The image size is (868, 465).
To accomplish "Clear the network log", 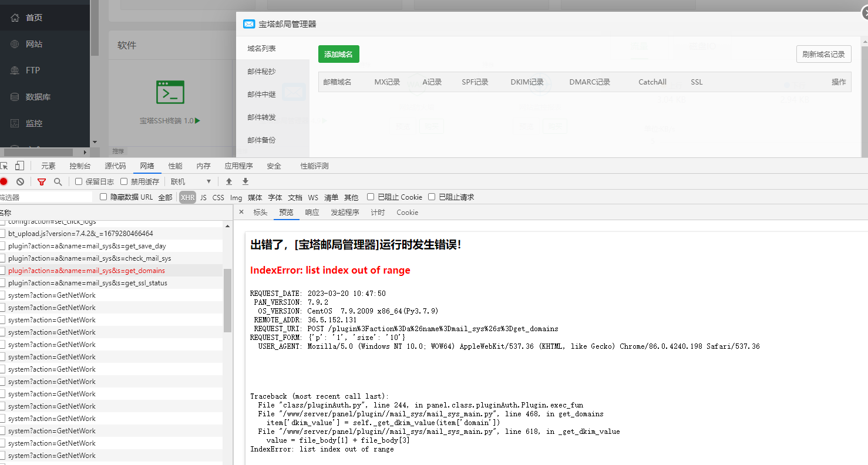I will pos(20,182).
